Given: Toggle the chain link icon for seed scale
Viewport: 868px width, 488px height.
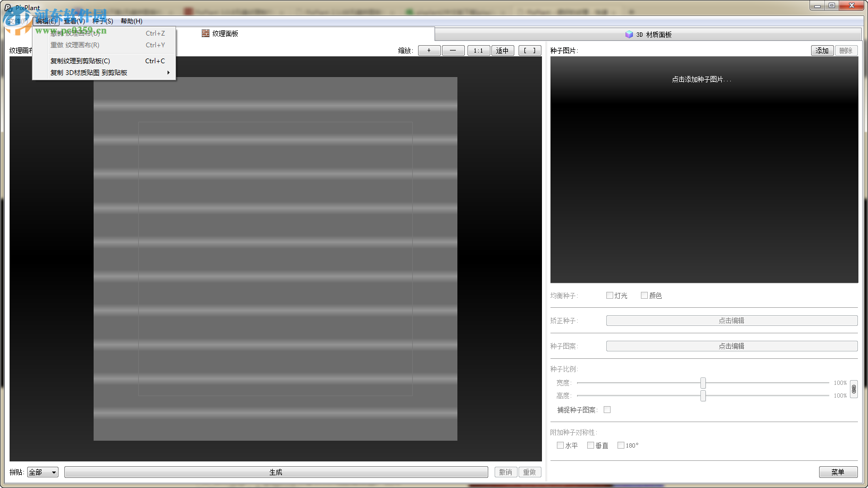Looking at the screenshot, I should tap(854, 389).
